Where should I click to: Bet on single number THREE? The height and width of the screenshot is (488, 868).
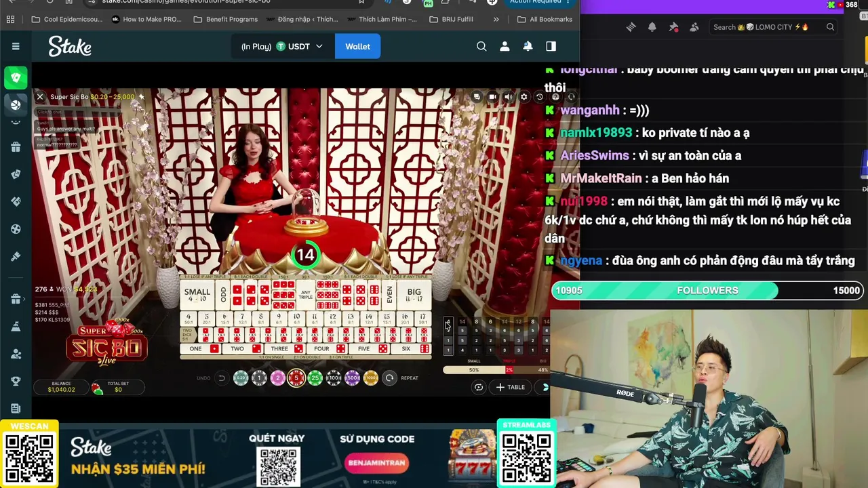285,349
